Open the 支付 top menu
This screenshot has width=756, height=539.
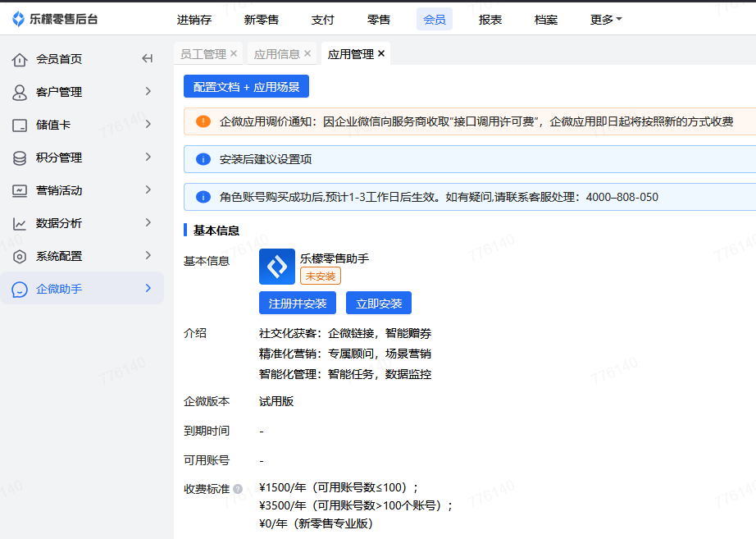[322, 20]
